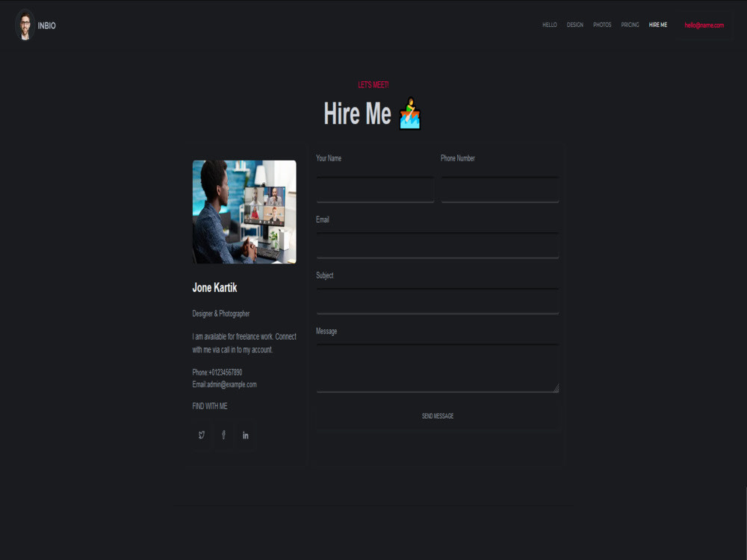Select the HIRE ME nav item
This screenshot has height=560, width=747.
pos(658,25)
